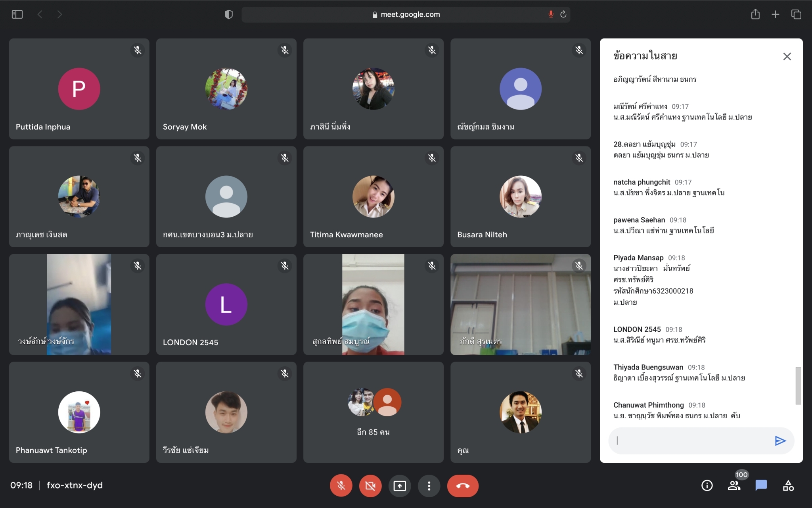The width and height of the screenshot is (812, 508).
Task: Send the chat message arrow
Action: 780,441
